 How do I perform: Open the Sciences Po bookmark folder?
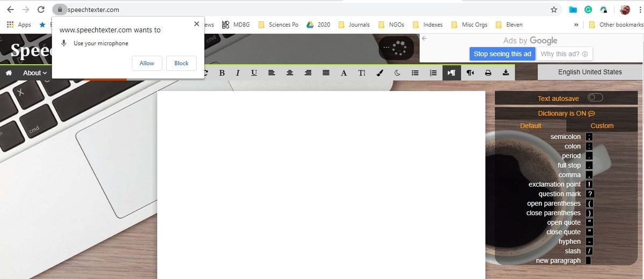278,25
